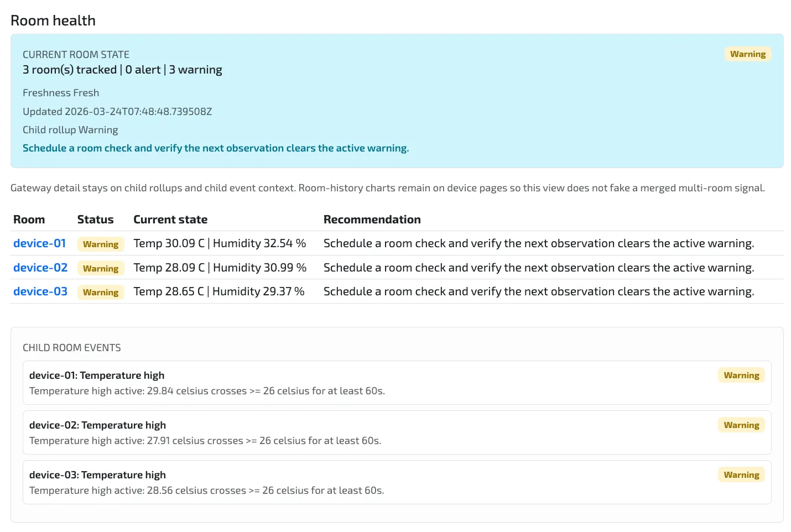Open the device-03 room link
This screenshot has width=791, height=532.
coord(40,291)
